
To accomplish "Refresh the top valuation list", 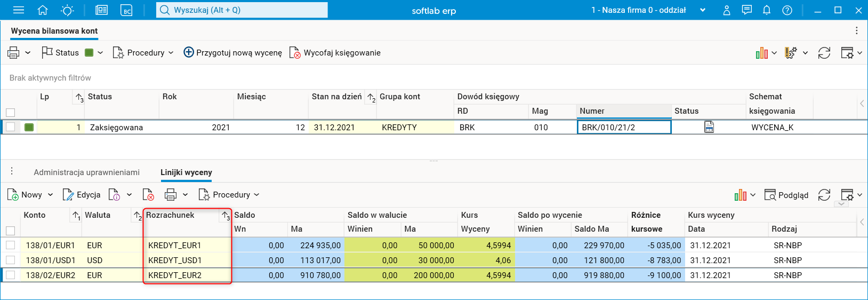I will (x=824, y=53).
